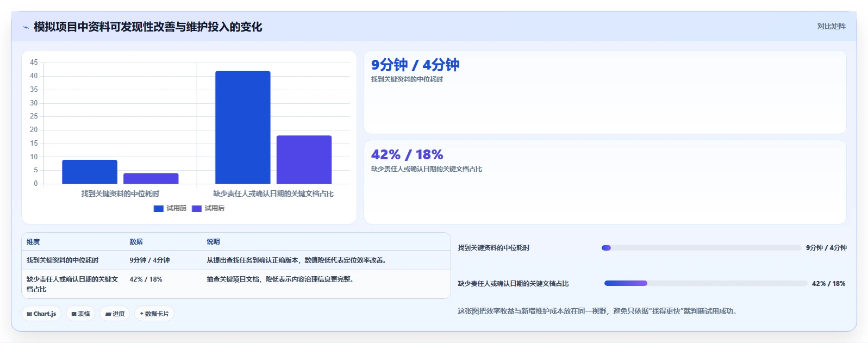
Task: Click the progress value 42% / 18% at right
Action: tap(828, 284)
